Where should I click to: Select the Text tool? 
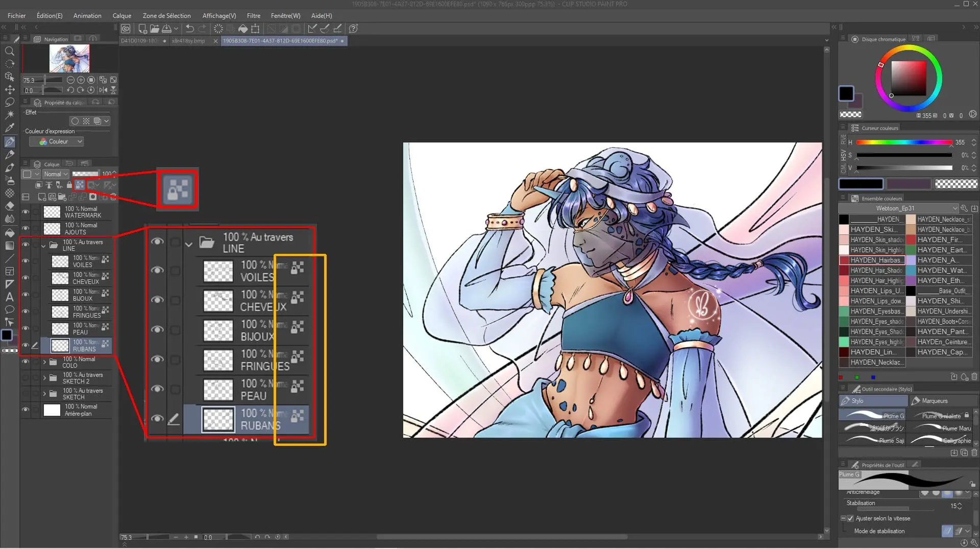[x=9, y=297]
